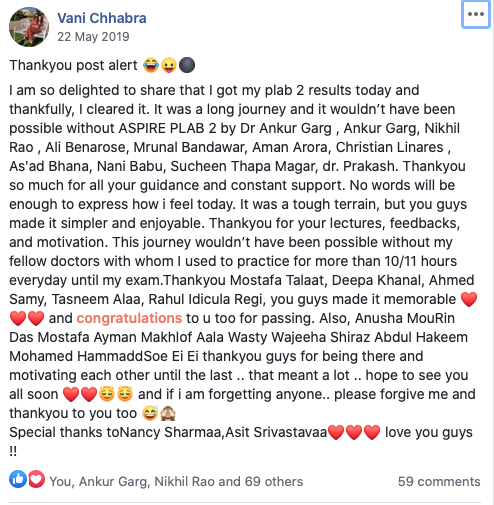Click the tagged name Mrunal Bandawar
The width and height of the screenshot is (494, 505).
coord(189,147)
